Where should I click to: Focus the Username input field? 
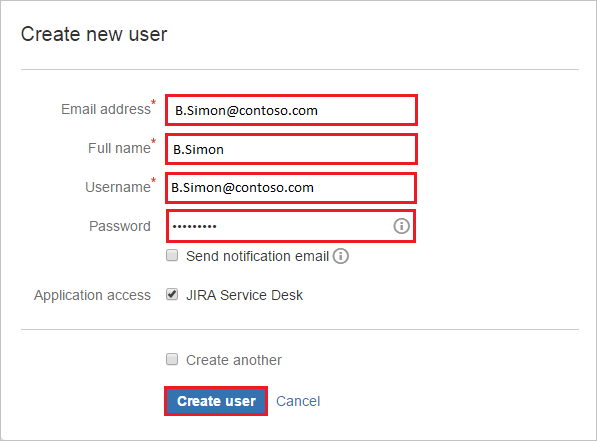point(291,188)
